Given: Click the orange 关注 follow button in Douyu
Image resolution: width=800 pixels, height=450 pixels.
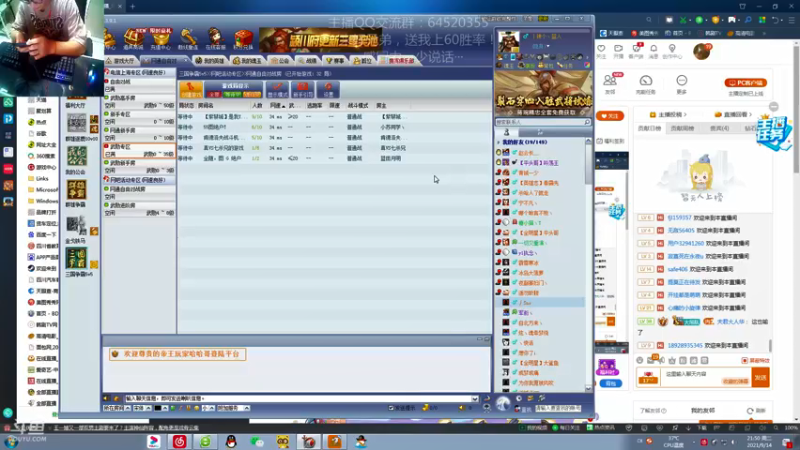Looking at the screenshot, I should (x=610, y=116).
